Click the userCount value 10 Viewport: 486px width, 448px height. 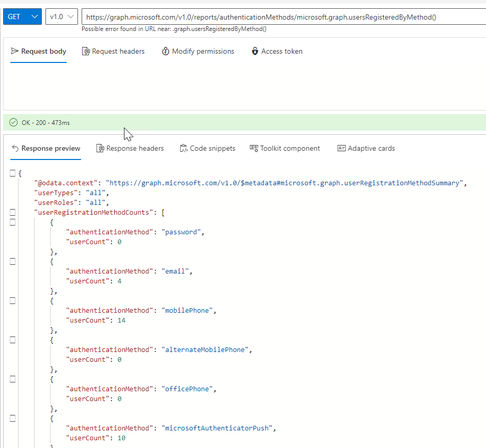121,438
